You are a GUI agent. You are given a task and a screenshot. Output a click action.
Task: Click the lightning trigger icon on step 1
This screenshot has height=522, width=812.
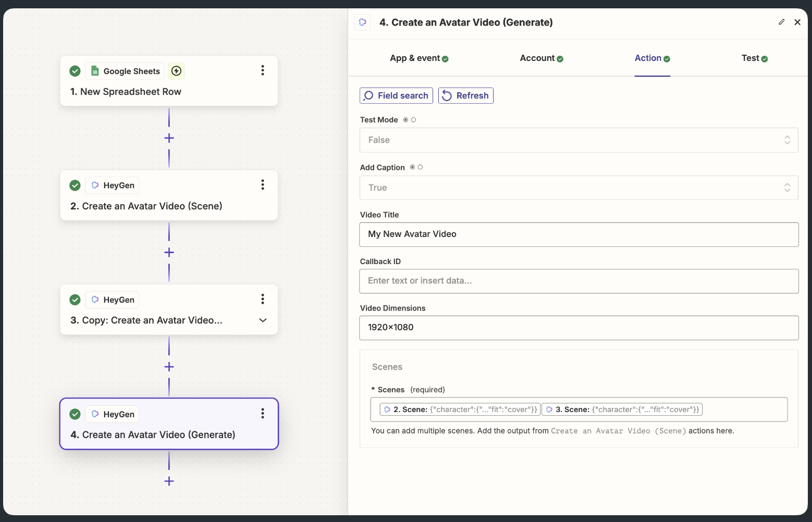[x=177, y=71]
